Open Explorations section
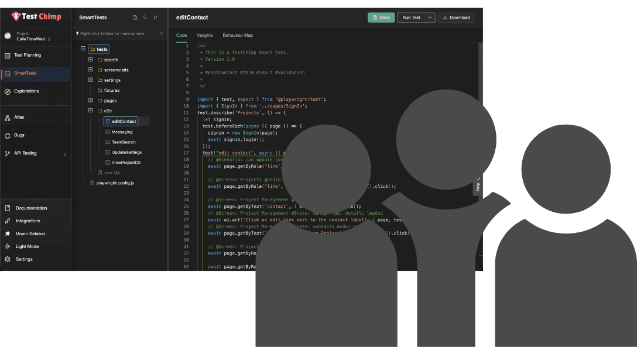The image size is (644, 354). click(x=26, y=91)
